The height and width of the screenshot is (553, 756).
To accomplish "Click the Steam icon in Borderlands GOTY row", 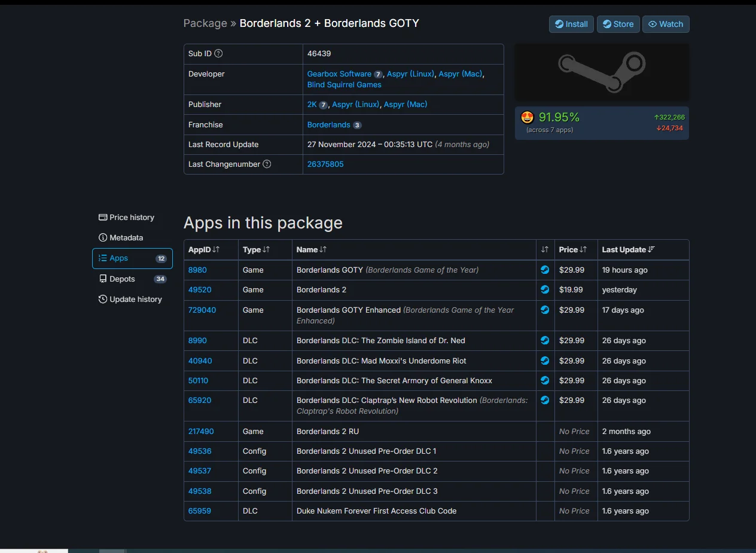I will tap(545, 270).
